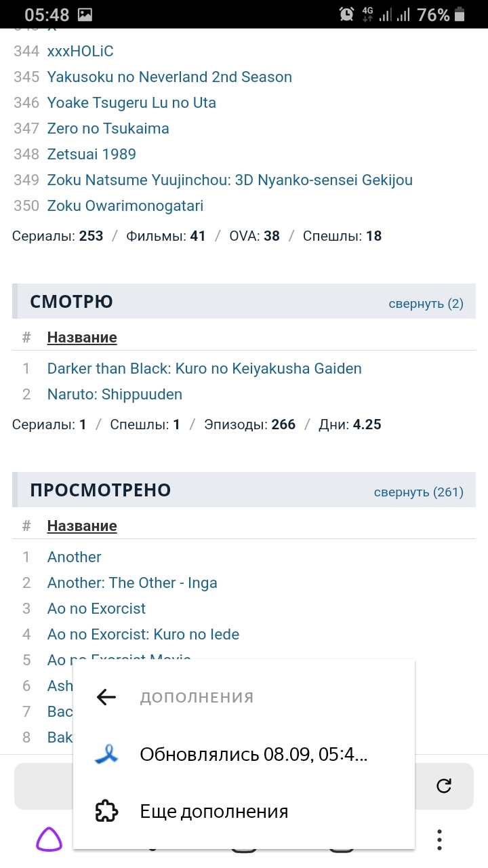Select Обновлялись 08.09 menu entry

(x=253, y=754)
